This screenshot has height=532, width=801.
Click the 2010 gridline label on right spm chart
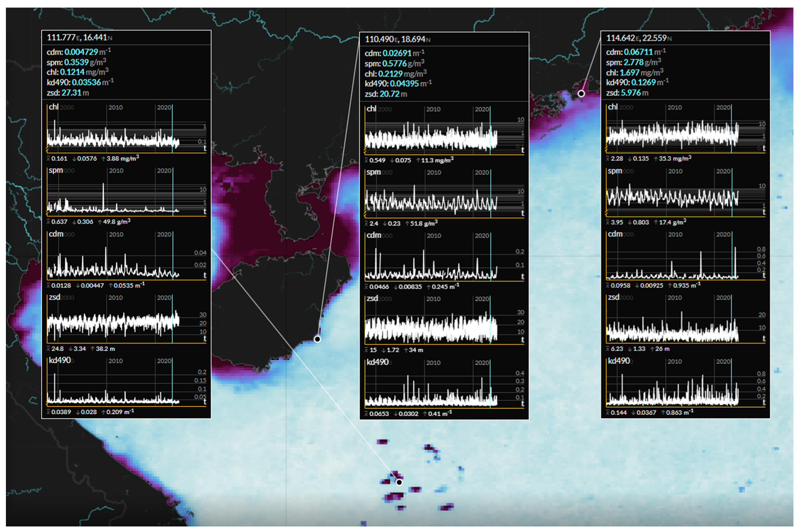pyautogui.click(x=675, y=171)
